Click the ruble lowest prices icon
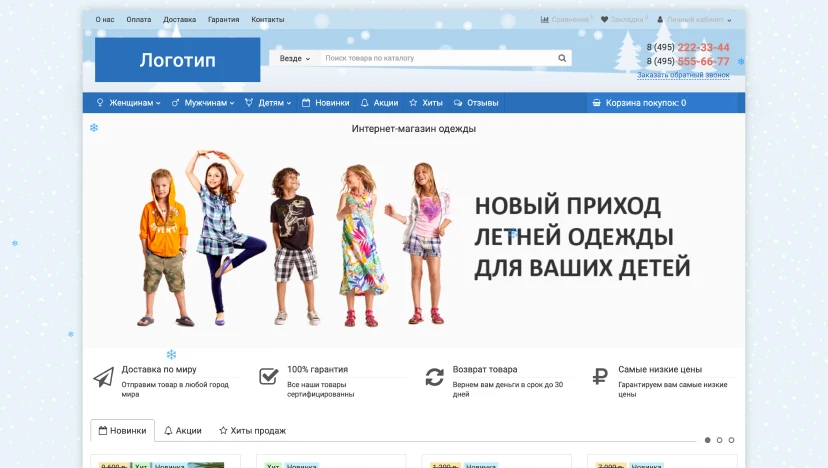The image size is (828, 468). coord(600,376)
